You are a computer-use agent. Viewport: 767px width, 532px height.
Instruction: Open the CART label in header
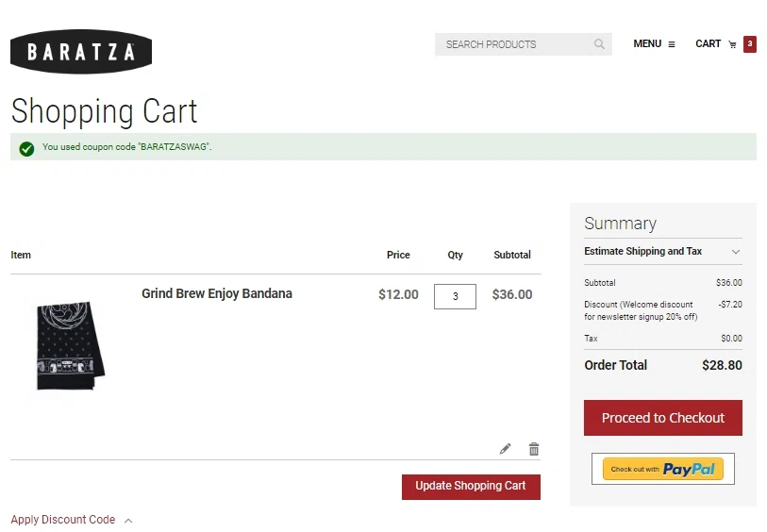(708, 44)
